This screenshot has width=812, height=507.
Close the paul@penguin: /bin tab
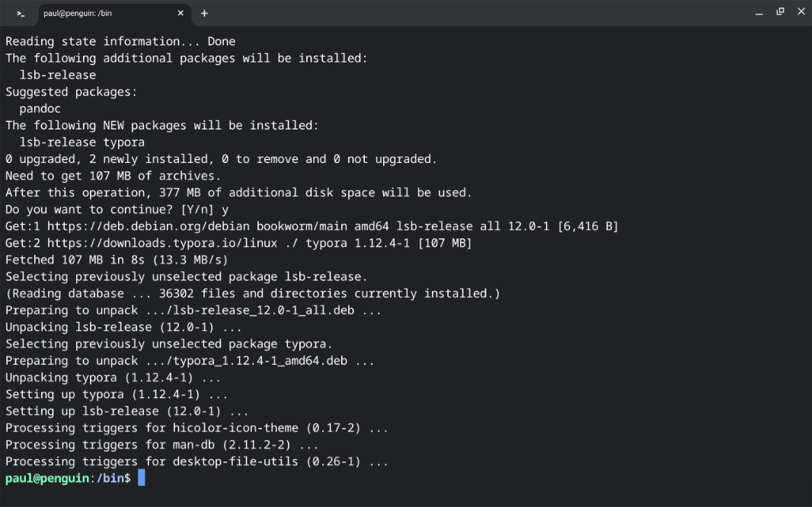(181, 13)
